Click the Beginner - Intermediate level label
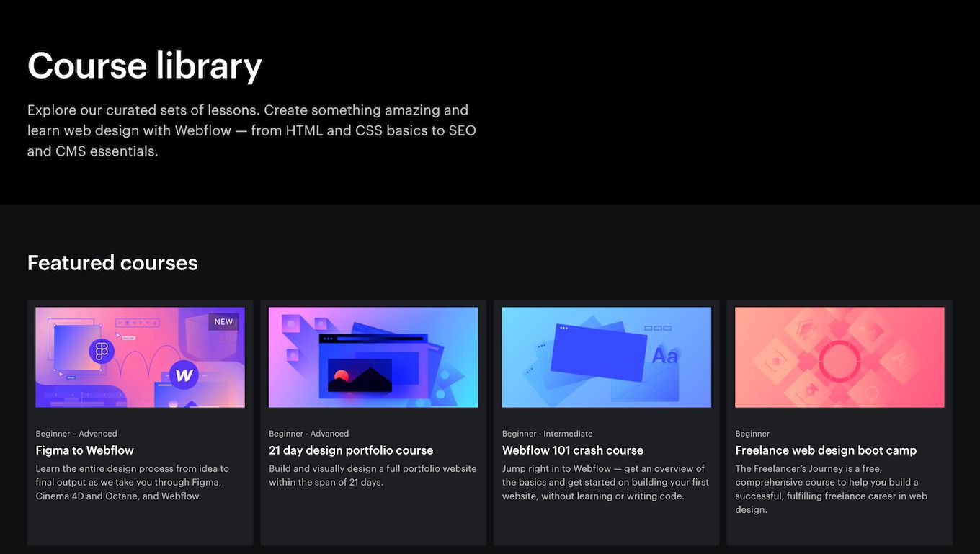Viewport: 980px width, 554px height. click(x=548, y=434)
